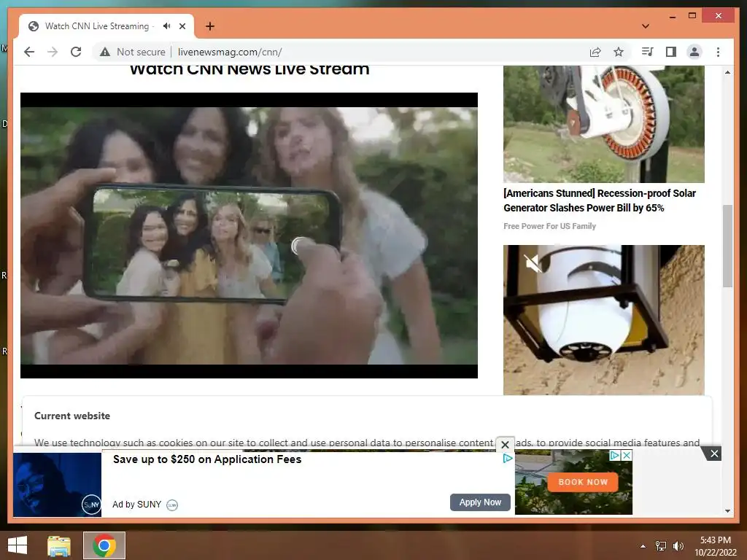Open the Chrome three-dot menu
The image size is (747, 560).
(718, 52)
